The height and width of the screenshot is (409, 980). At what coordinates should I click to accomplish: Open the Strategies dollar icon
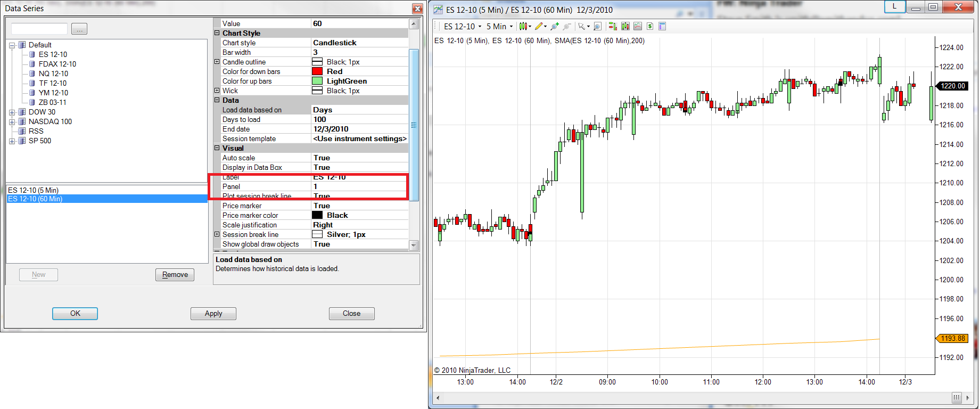650,26
